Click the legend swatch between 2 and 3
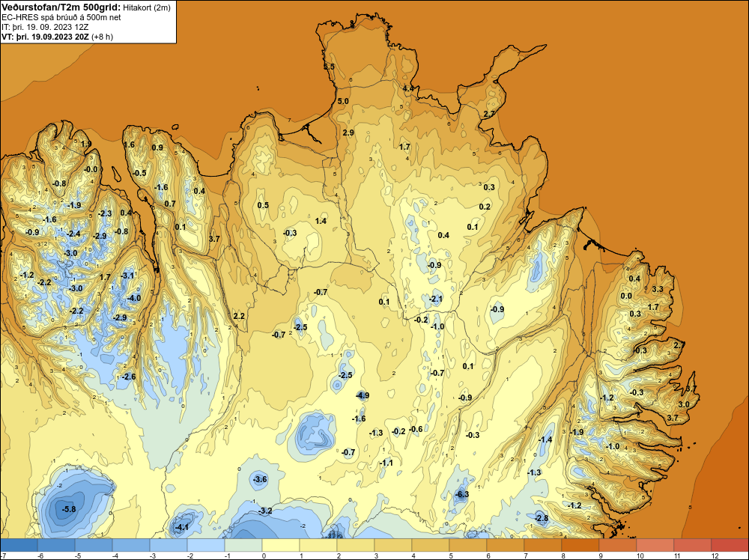The image size is (749, 560). (x=356, y=545)
